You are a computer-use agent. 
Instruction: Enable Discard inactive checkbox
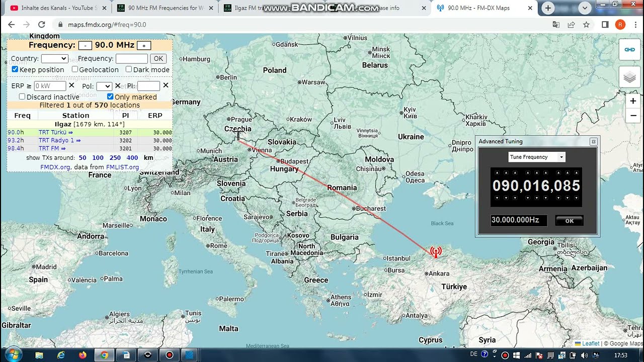pos(22,97)
